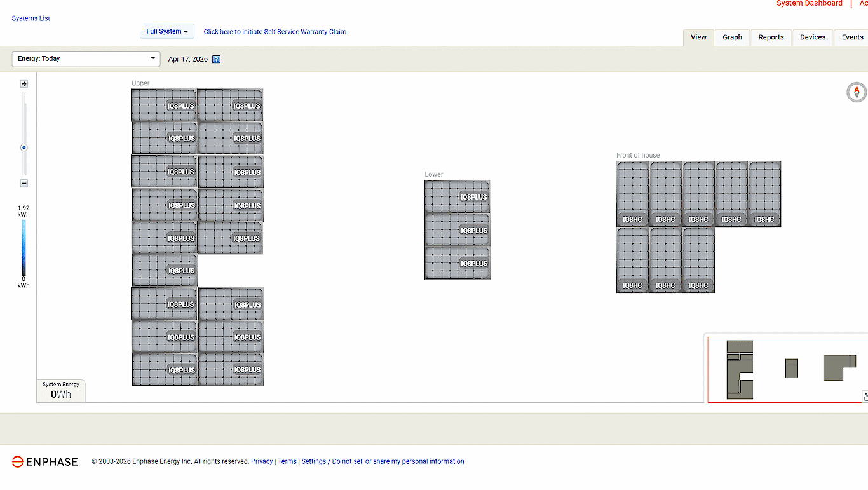This screenshot has width=868, height=490.
Task: Open the Energy: Today dropdown
Action: click(x=86, y=58)
